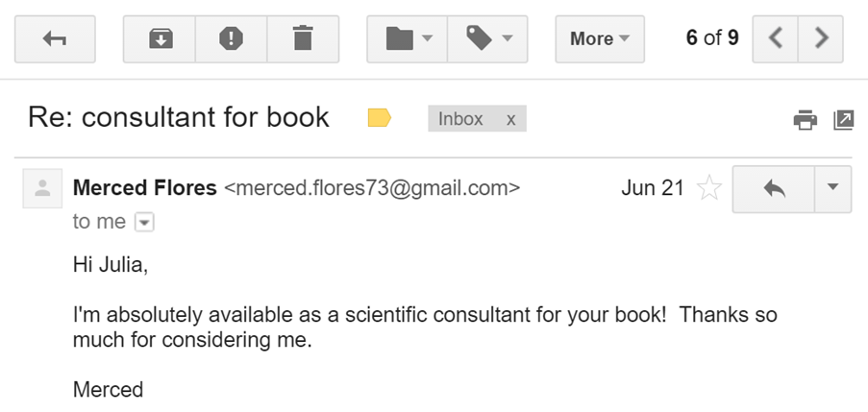Open more reply options dropdown arrow
Viewport: 868px width, 412px height.
(832, 188)
